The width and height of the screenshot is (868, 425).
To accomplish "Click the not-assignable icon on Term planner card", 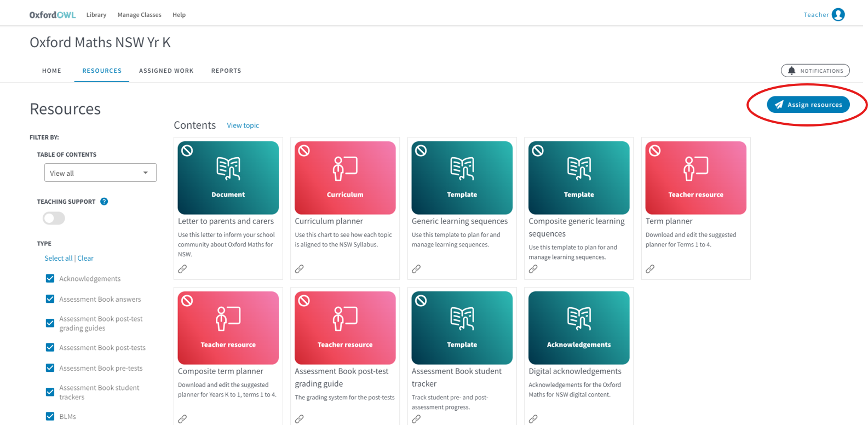I will point(654,151).
